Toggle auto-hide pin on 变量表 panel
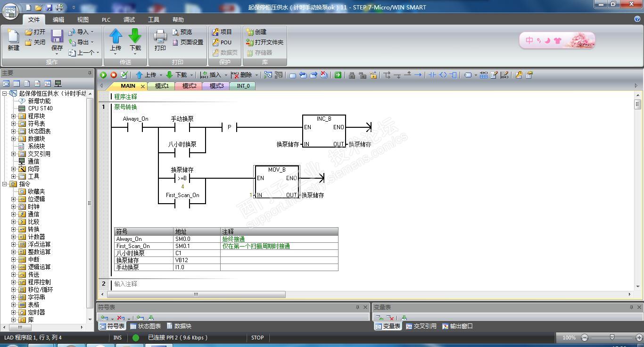644x347 pixels. [x=631, y=307]
